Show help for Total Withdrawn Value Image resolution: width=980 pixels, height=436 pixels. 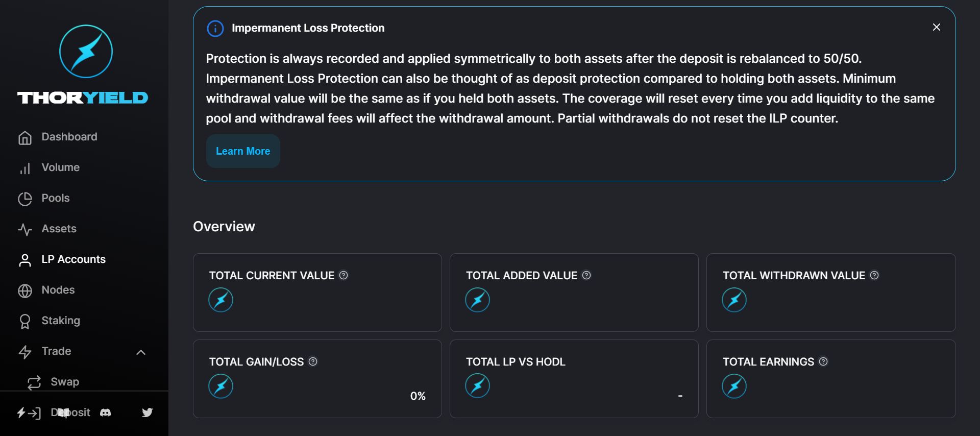click(875, 275)
